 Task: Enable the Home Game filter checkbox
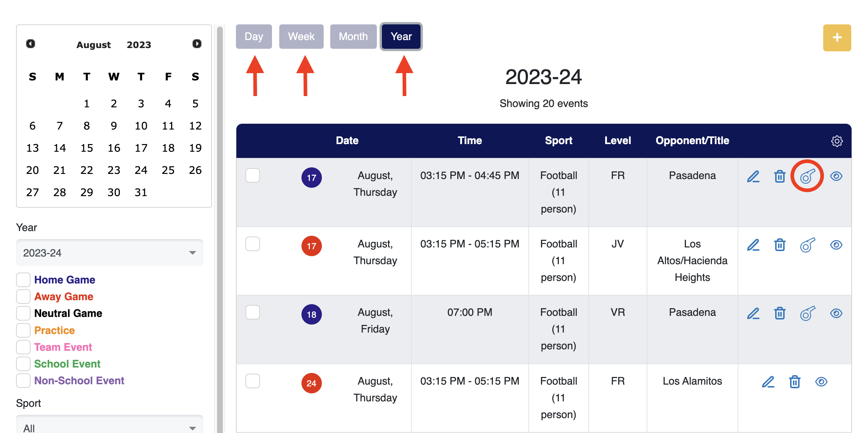click(23, 280)
